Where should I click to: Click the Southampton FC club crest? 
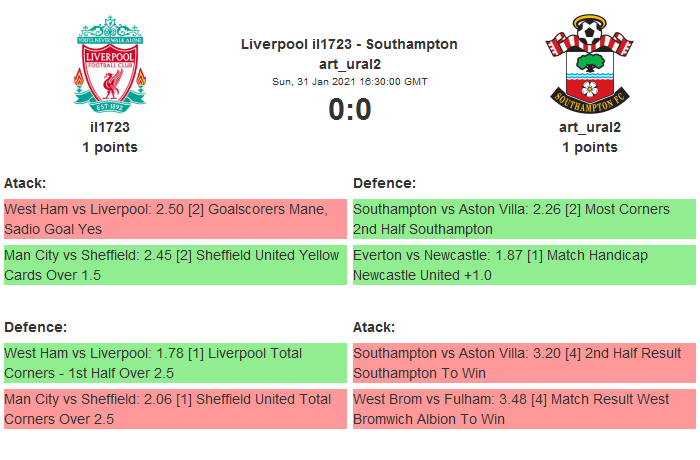pyautogui.click(x=589, y=63)
